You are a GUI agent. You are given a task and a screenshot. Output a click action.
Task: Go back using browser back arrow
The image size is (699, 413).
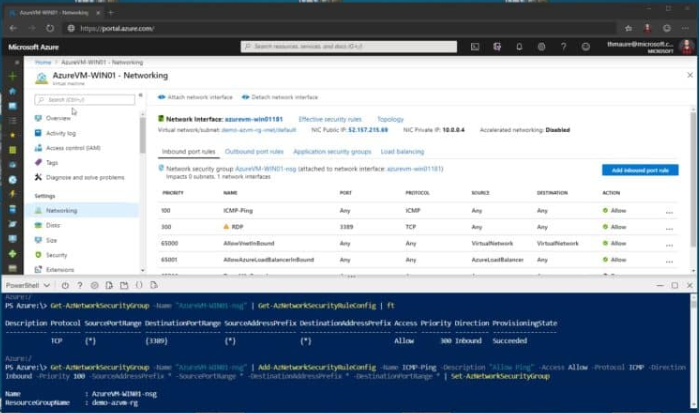(13, 28)
